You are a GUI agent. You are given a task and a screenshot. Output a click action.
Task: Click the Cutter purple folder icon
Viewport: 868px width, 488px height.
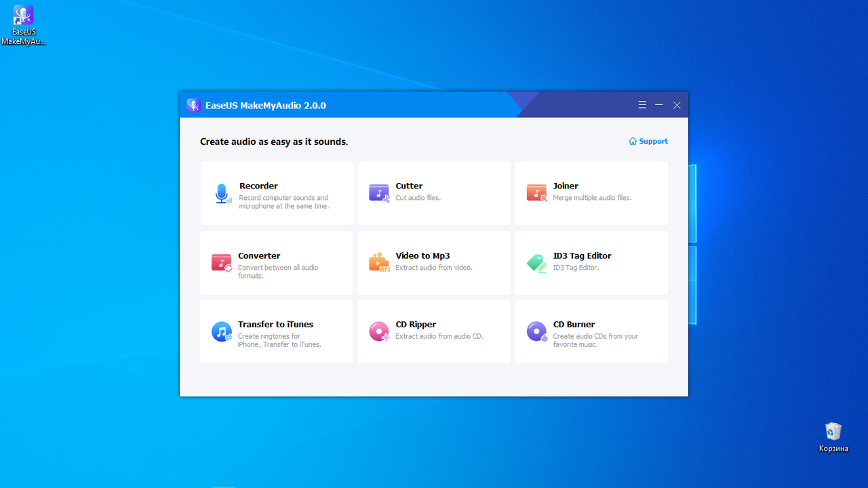tap(379, 193)
